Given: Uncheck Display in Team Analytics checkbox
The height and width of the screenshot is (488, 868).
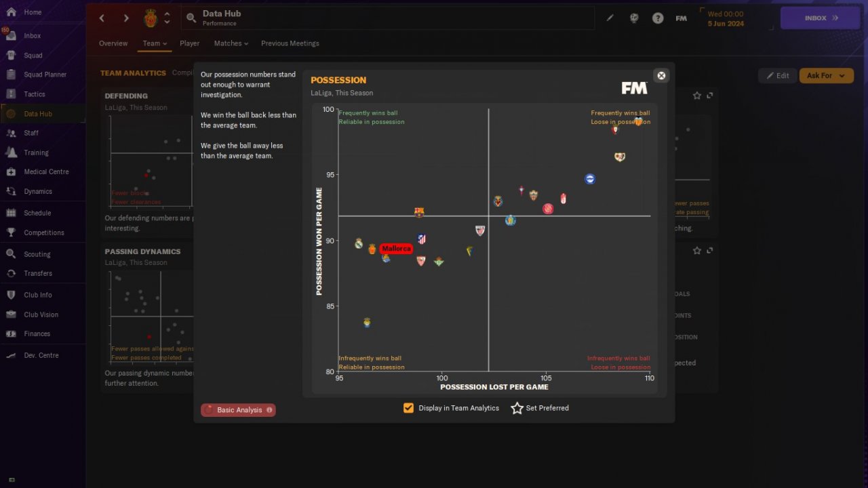Looking at the screenshot, I should (408, 408).
